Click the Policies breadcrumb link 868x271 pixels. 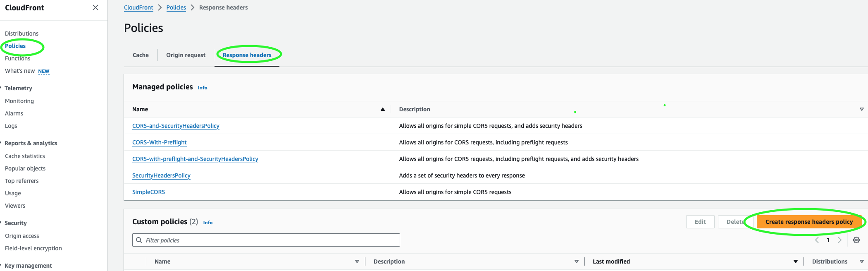click(x=176, y=7)
